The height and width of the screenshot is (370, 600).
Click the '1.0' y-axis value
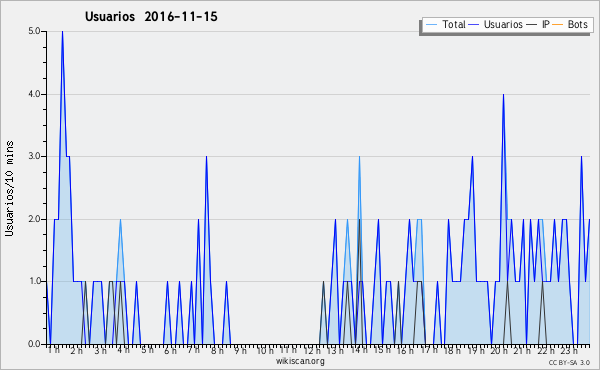point(34,282)
